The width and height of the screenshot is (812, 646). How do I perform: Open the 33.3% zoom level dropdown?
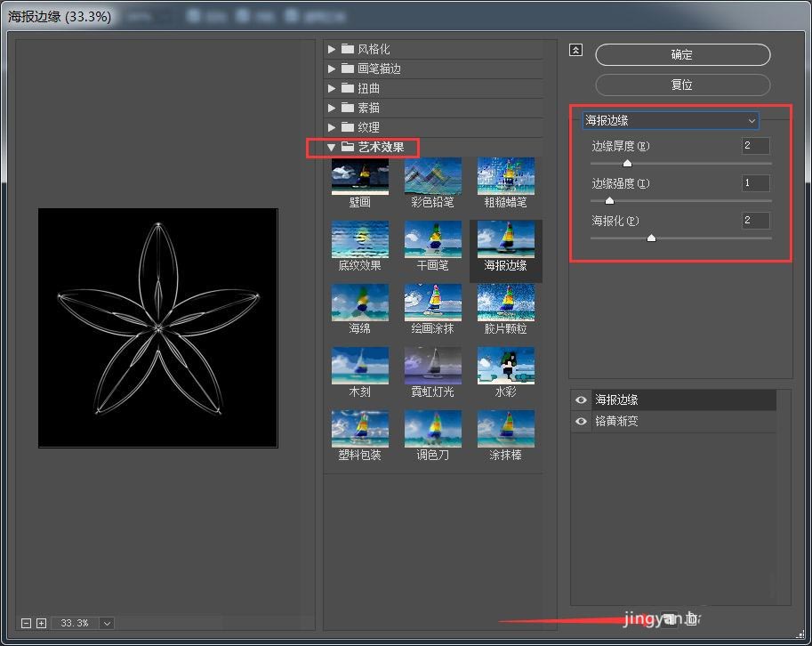pyautogui.click(x=107, y=623)
